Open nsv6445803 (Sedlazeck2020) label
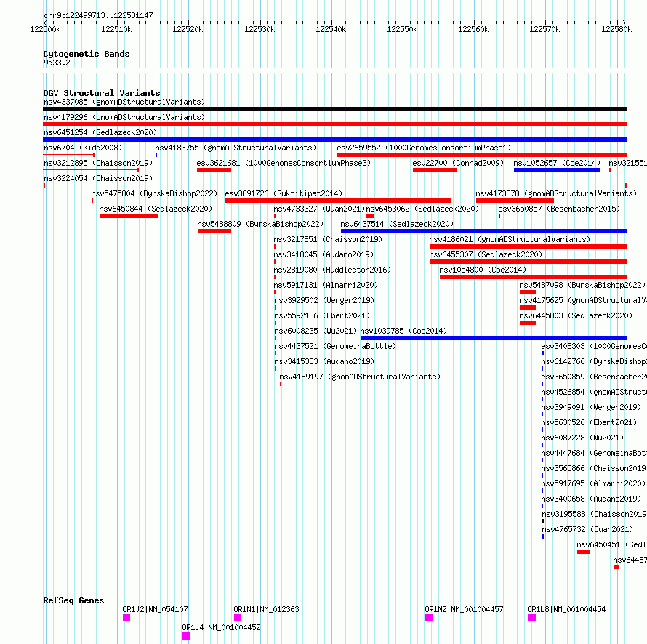 (x=576, y=315)
